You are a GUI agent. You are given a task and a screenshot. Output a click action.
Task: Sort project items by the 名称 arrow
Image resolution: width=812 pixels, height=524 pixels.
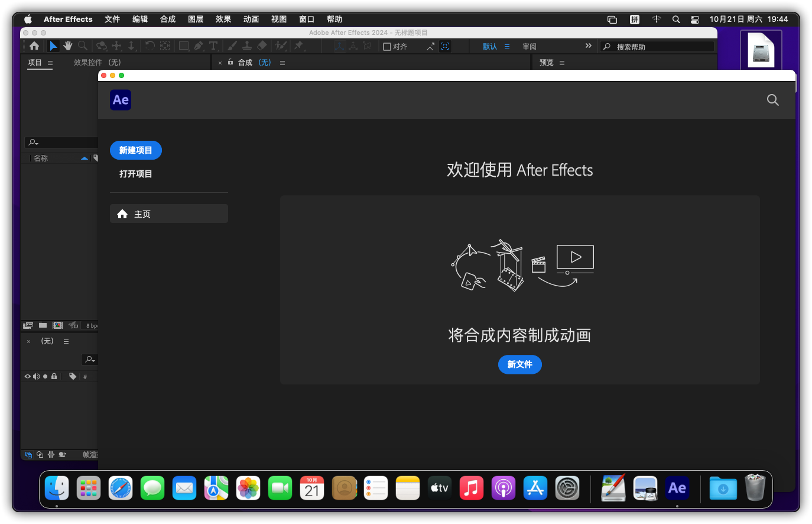(x=84, y=159)
